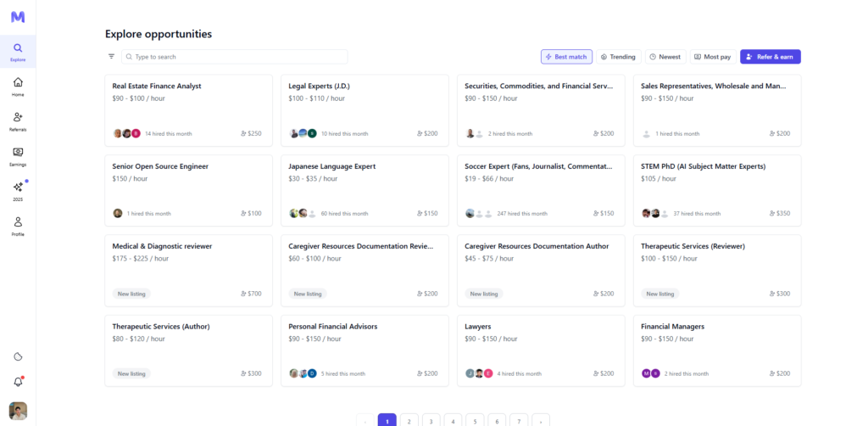Viewport: 868px width, 426px height.
Task: Click the next page arrow
Action: coord(541,420)
